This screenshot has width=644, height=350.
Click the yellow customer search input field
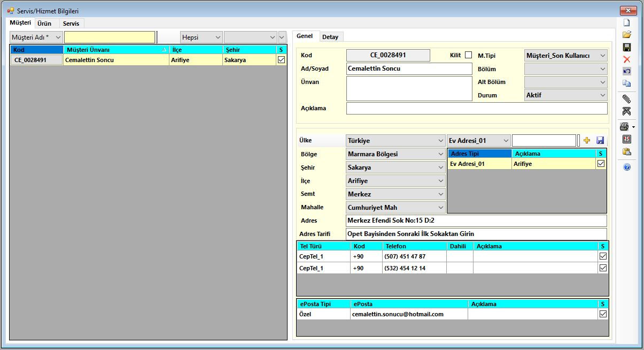(x=110, y=37)
